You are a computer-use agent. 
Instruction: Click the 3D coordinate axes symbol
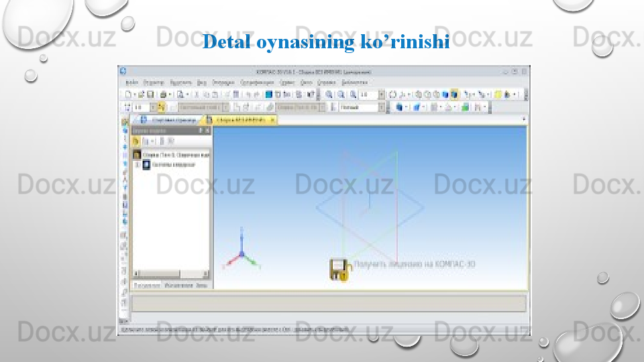(241, 253)
